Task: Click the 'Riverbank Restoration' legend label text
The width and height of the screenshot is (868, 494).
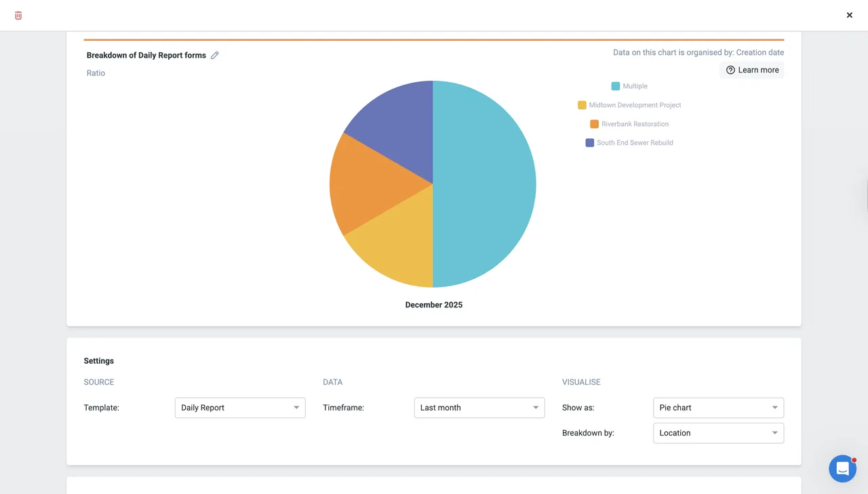Action: (635, 124)
